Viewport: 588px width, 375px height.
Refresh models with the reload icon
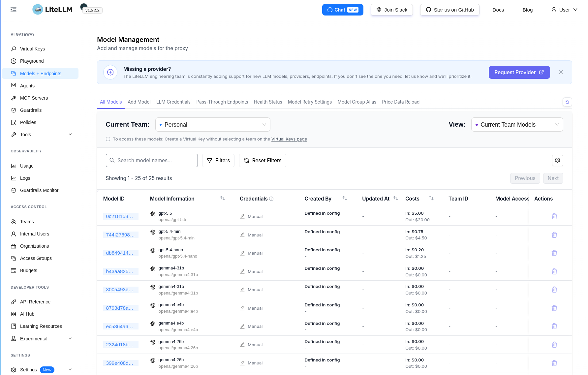[x=567, y=102]
